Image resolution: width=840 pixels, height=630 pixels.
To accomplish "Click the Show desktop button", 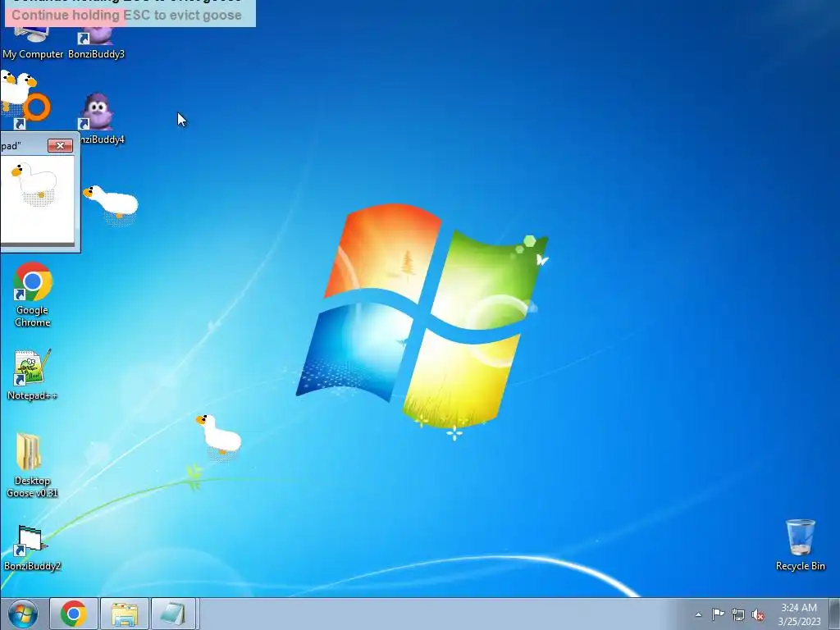I will [x=834, y=614].
